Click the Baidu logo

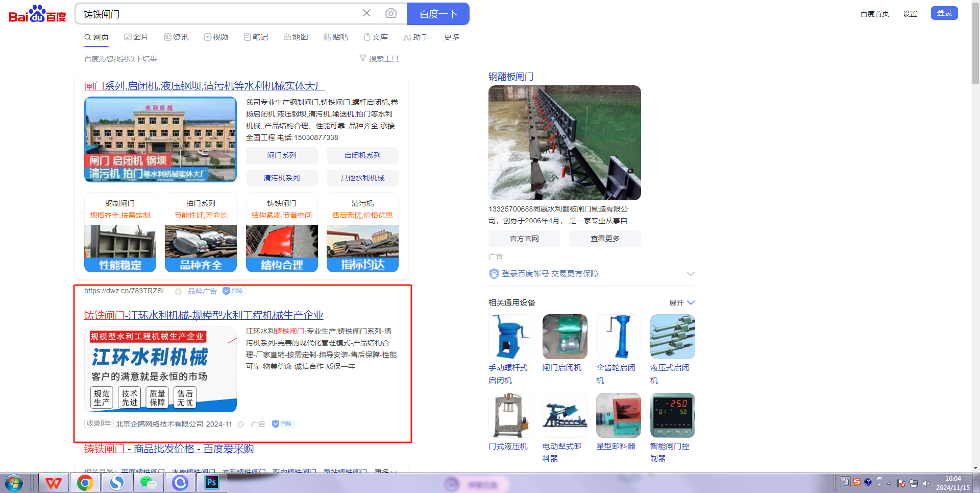37,14
